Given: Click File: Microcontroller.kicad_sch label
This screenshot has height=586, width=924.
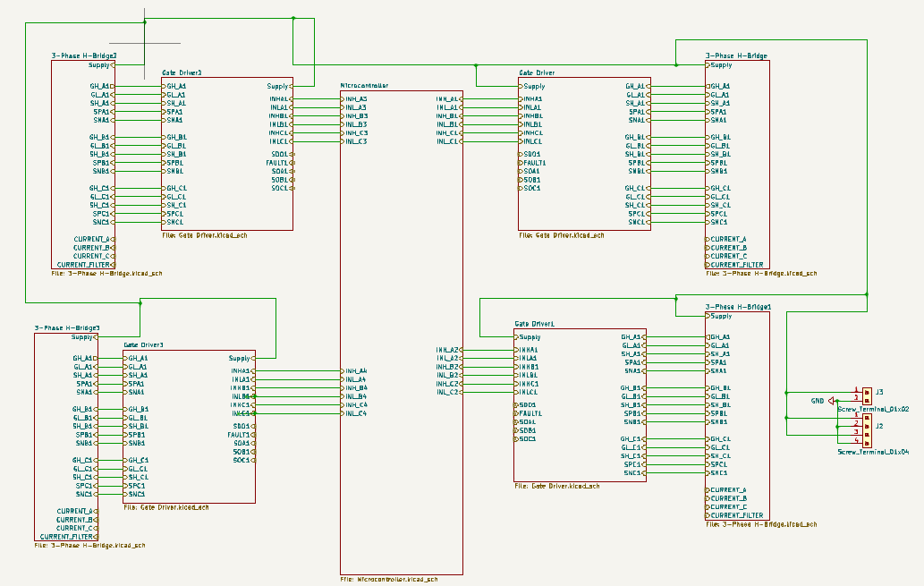Looking at the screenshot, I should (x=389, y=580).
